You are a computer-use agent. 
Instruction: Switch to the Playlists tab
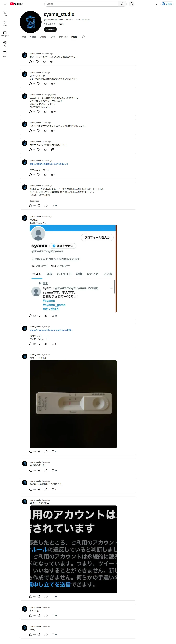pyautogui.click(x=63, y=37)
